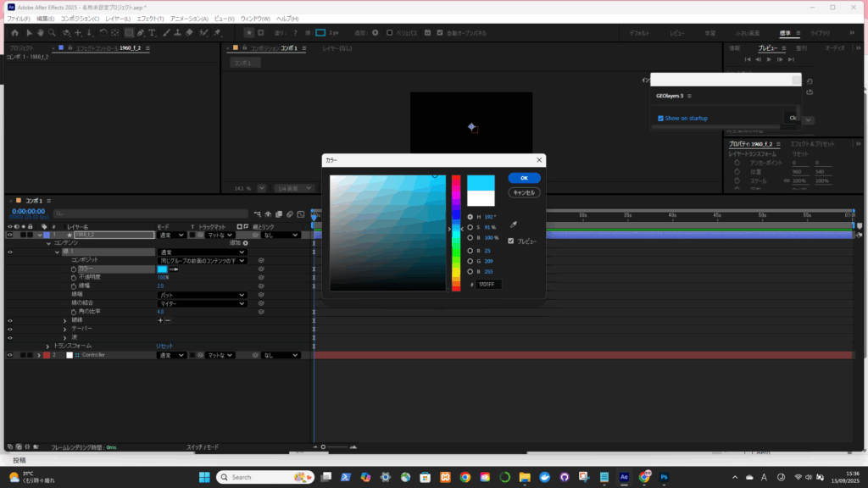This screenshot has height=488, width=868.
Task: Select the Type tool in toolbar
Action: (151, 33)
